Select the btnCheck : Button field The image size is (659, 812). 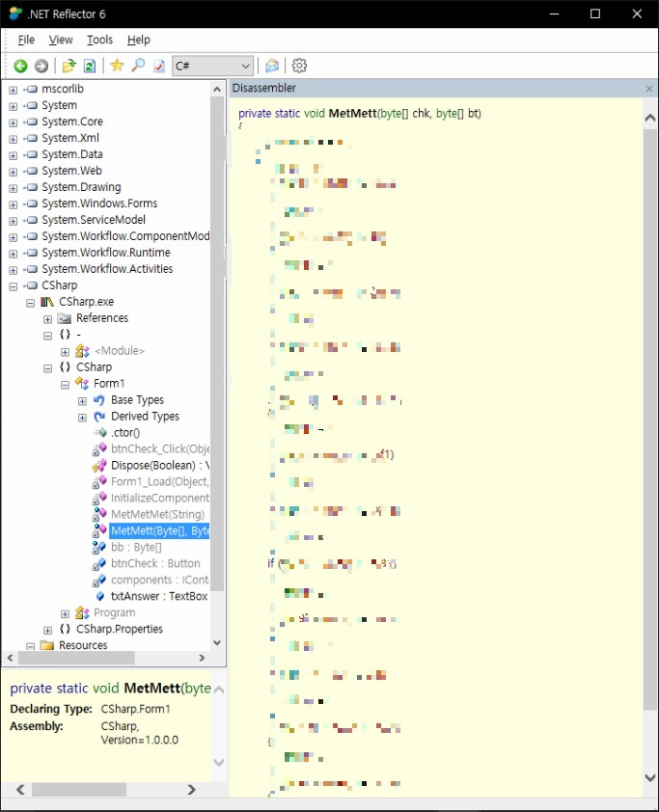[155, 564]
